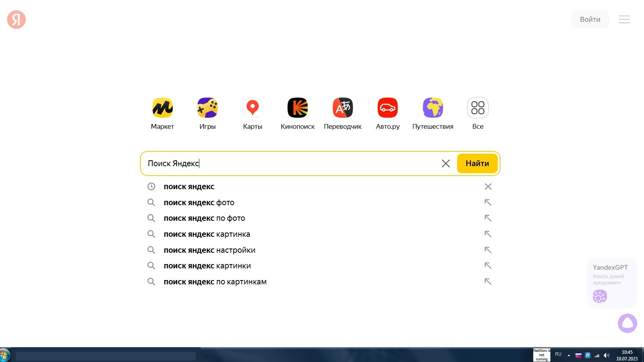Open the Игры games icon
The image size is (644, 362).
[208, 108]
